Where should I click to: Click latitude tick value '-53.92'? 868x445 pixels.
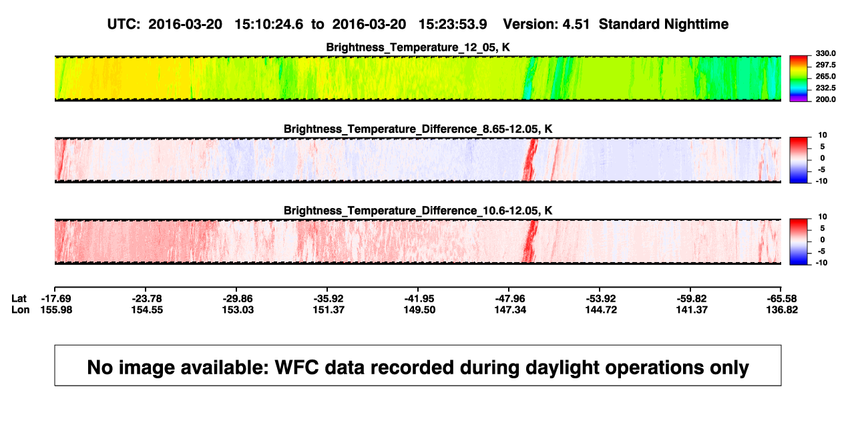600,298
